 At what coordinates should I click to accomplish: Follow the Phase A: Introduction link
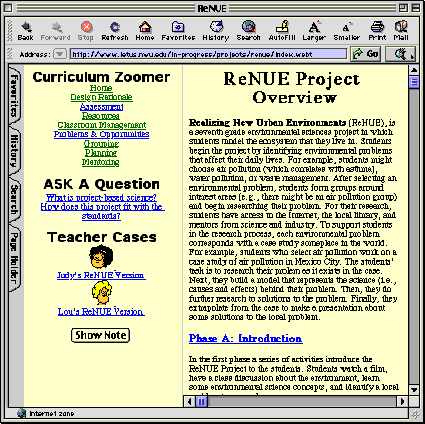point(246,338)
